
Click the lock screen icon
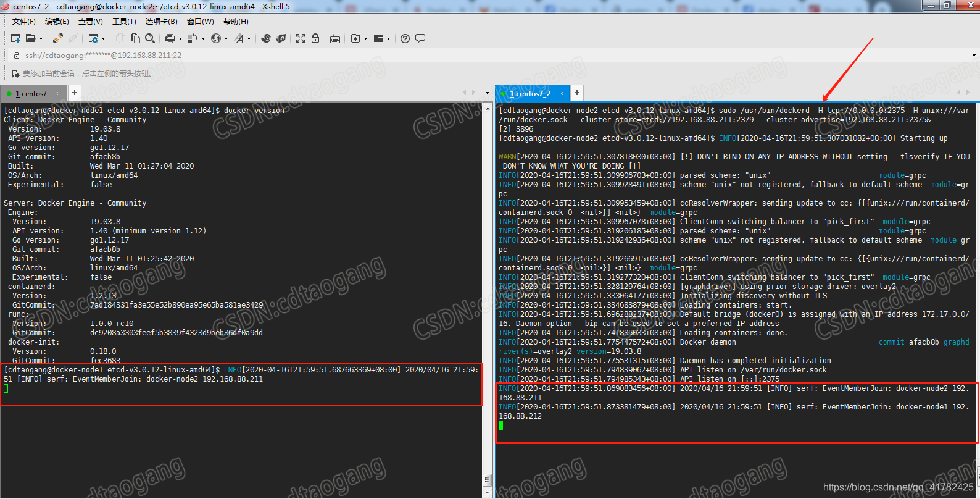315,38
